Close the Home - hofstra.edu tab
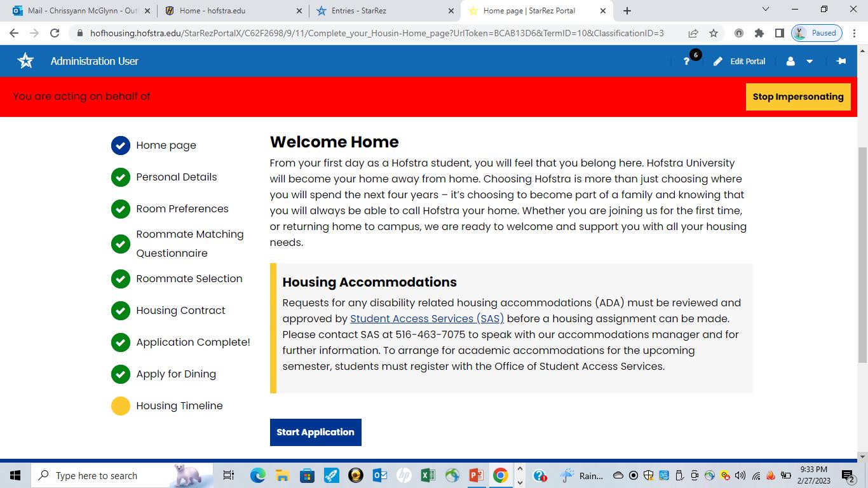The width and height of the screenshot is (868, 488). click(x=299, y=11)
